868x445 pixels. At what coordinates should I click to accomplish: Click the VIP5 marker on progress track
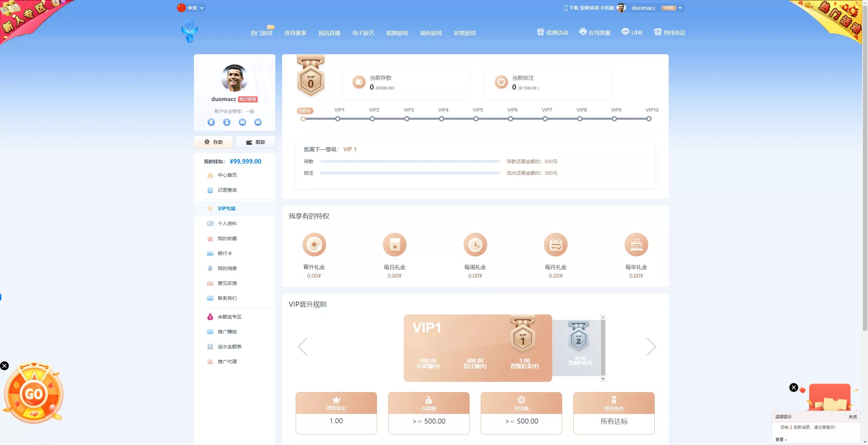476,119
